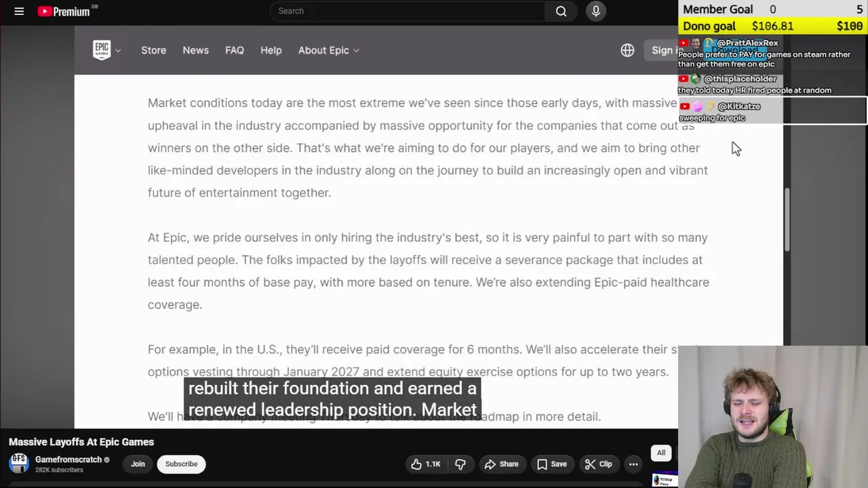Viewport: 868px width, 488px height.
Task: Click the Member Goal overlay text
Action: coord(718,9)
